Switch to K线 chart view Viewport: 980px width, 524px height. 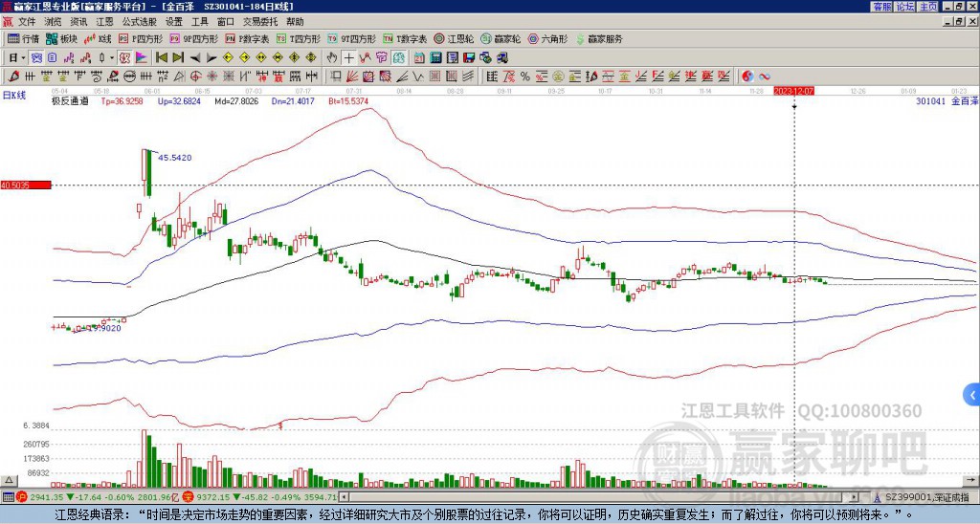(99, 38)
